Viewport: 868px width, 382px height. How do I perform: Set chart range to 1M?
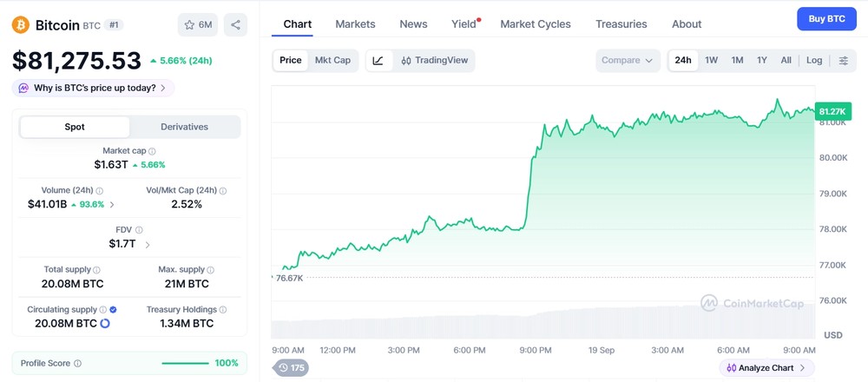pos(737,61)
